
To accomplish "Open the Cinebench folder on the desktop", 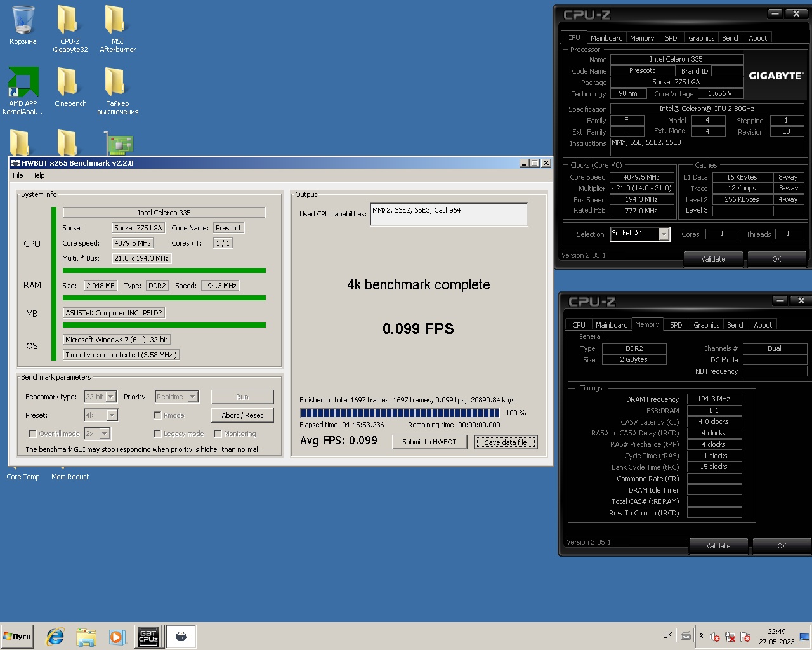I will 70,87.
